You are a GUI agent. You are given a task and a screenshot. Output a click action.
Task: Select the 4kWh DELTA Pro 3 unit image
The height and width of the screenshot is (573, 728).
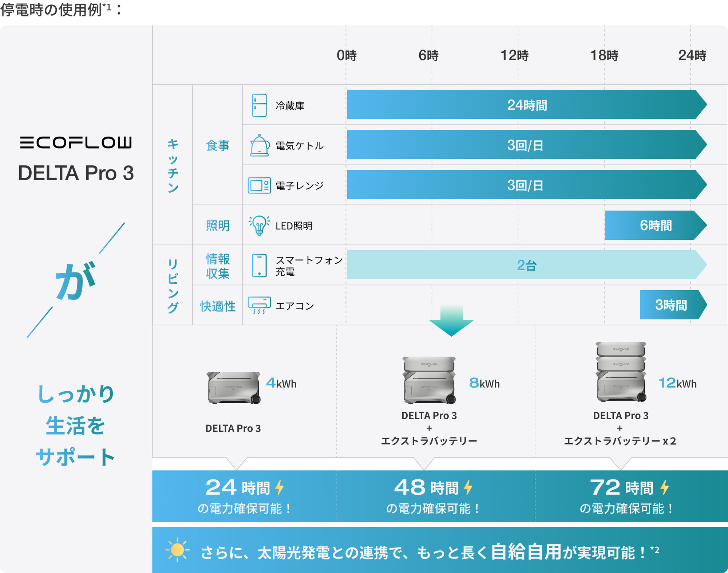234,388
